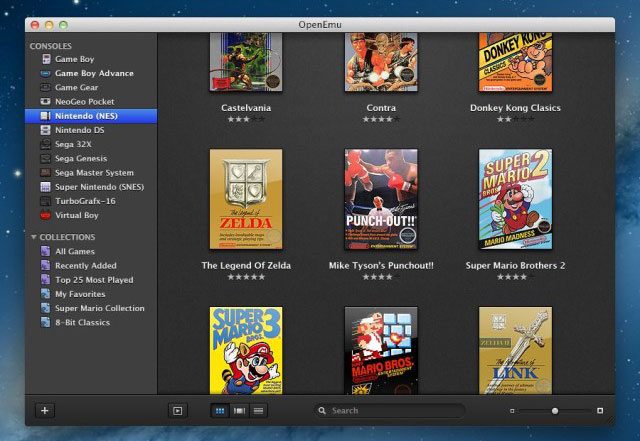Image resolution: width=640 pixels, height=441 pixels.
Task: Adjust the cover size slider knob
Action: (555, 411)
